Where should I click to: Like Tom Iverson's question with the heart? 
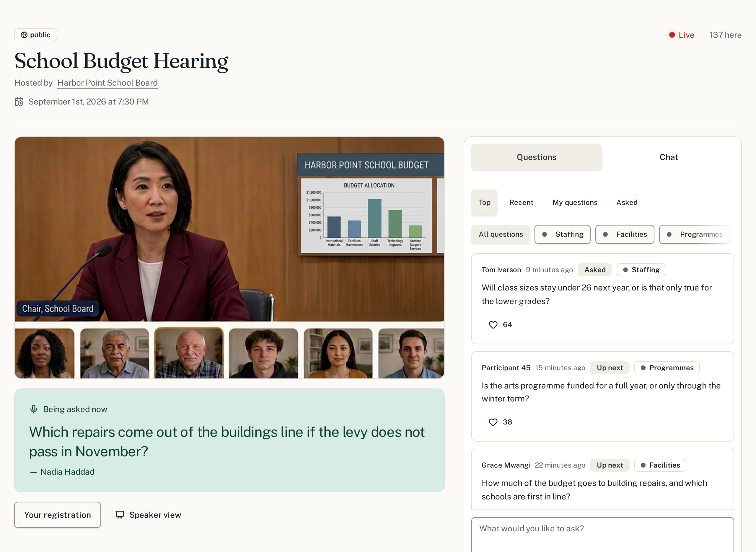point(493,324)
